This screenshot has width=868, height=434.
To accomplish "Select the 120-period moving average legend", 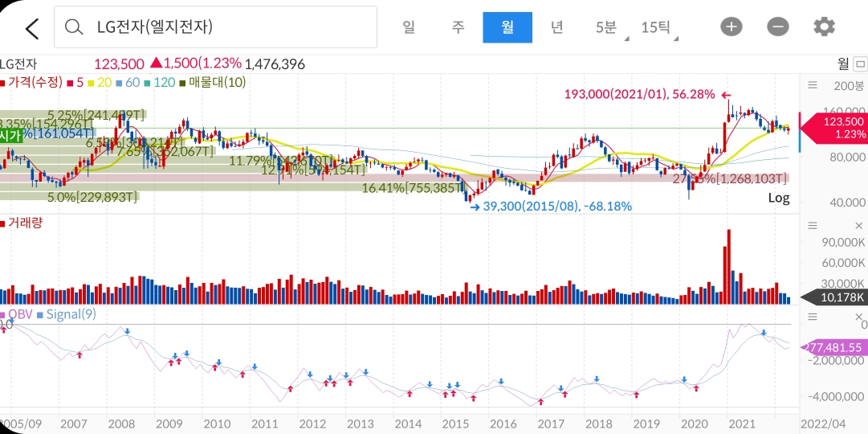I will coord(160,83).
